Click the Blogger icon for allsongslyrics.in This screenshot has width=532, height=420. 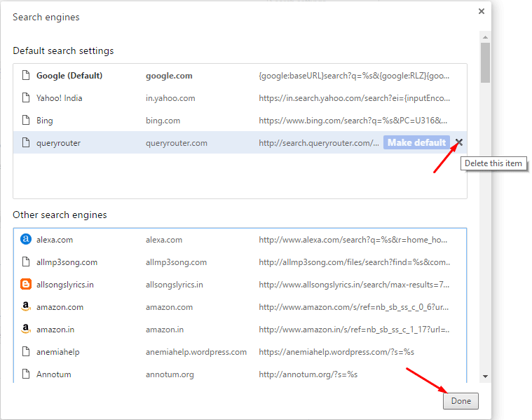click(26, 284)
